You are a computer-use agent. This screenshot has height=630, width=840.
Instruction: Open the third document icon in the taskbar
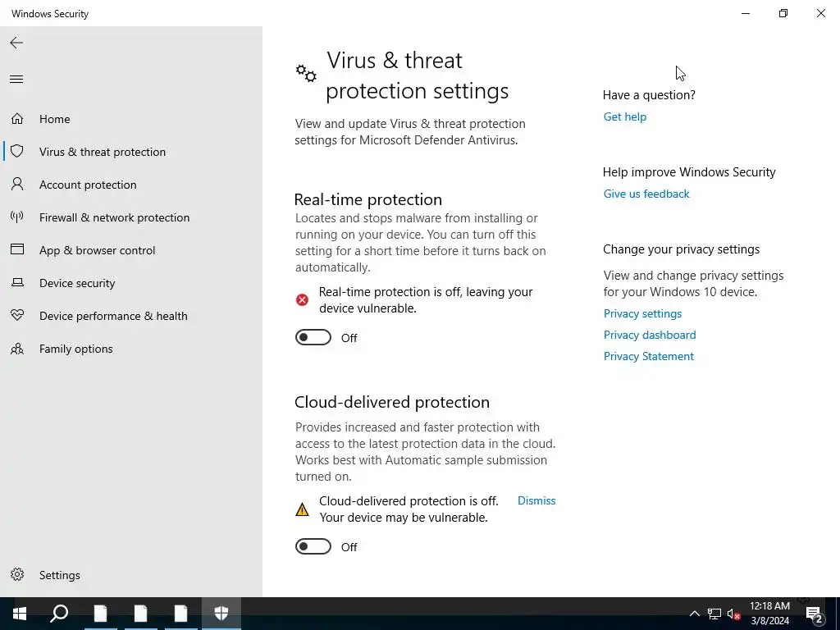[180, 614]
